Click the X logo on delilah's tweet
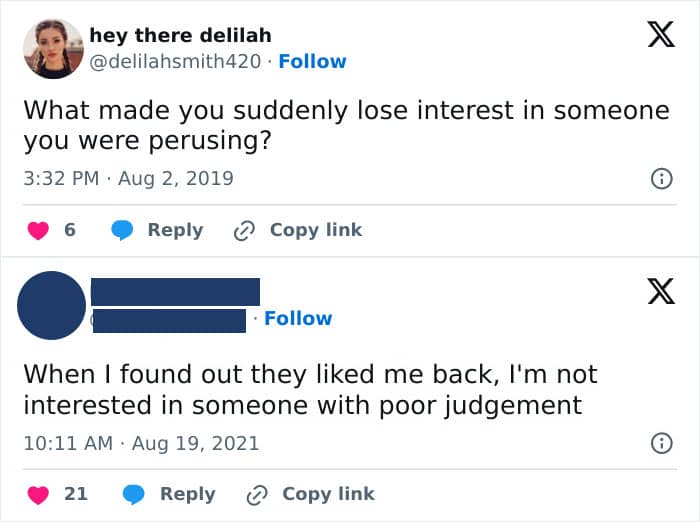 661,34
